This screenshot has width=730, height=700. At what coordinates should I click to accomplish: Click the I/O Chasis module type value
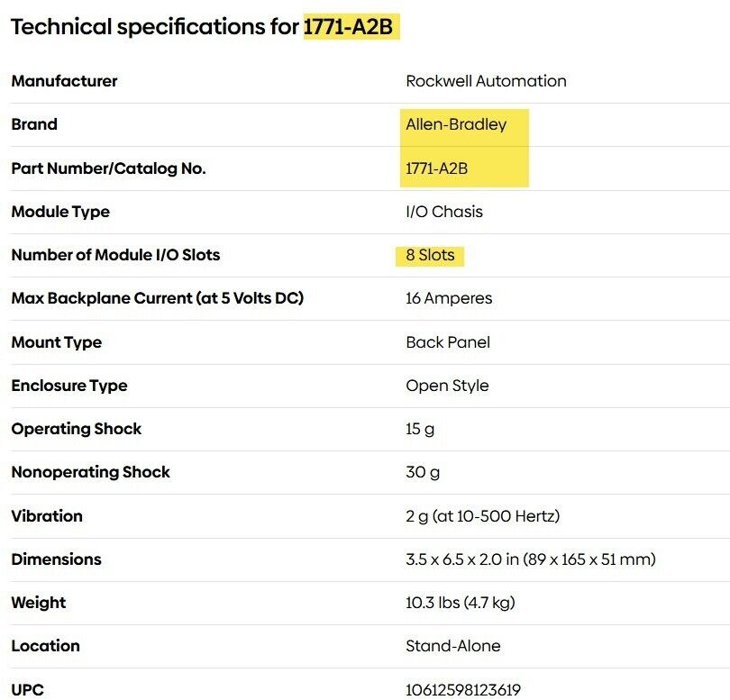pos(444,212)
